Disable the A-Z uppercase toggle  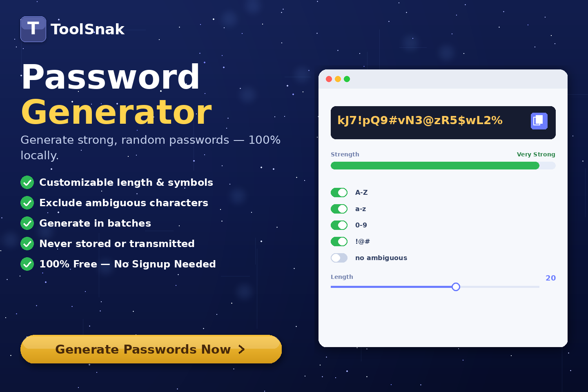[339, 192]
